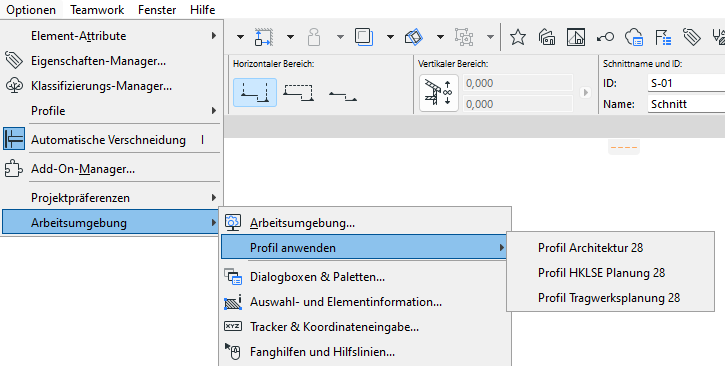This screenshot has width=725, height=366.
Task: Select the zero-depth horizontal range option
Action: [x=343, y=96]
